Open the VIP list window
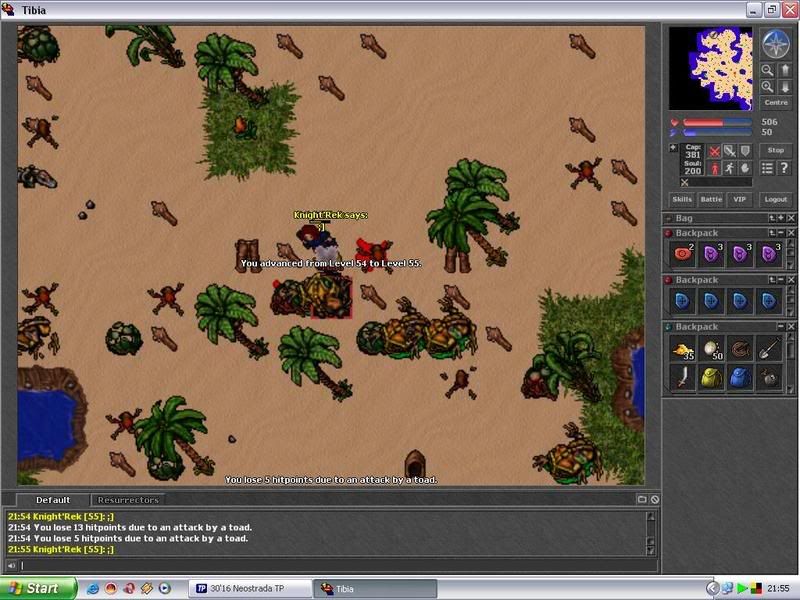 739,199
